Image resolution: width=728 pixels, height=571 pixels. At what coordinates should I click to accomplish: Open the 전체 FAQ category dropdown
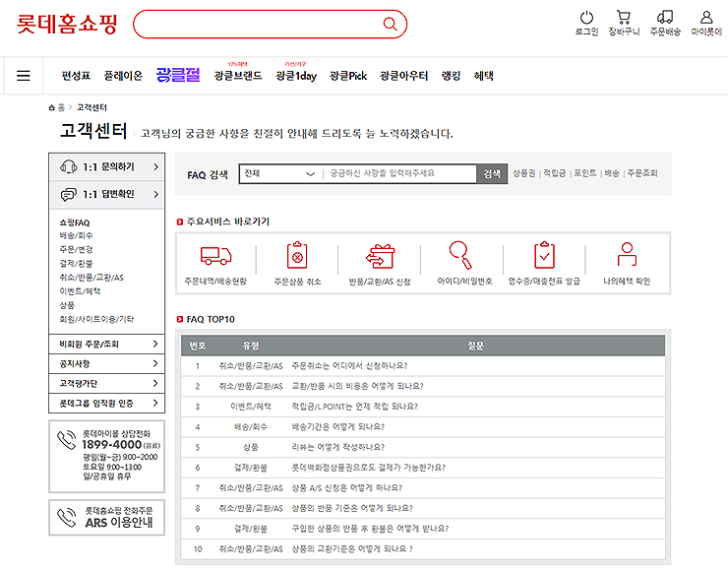280,174
